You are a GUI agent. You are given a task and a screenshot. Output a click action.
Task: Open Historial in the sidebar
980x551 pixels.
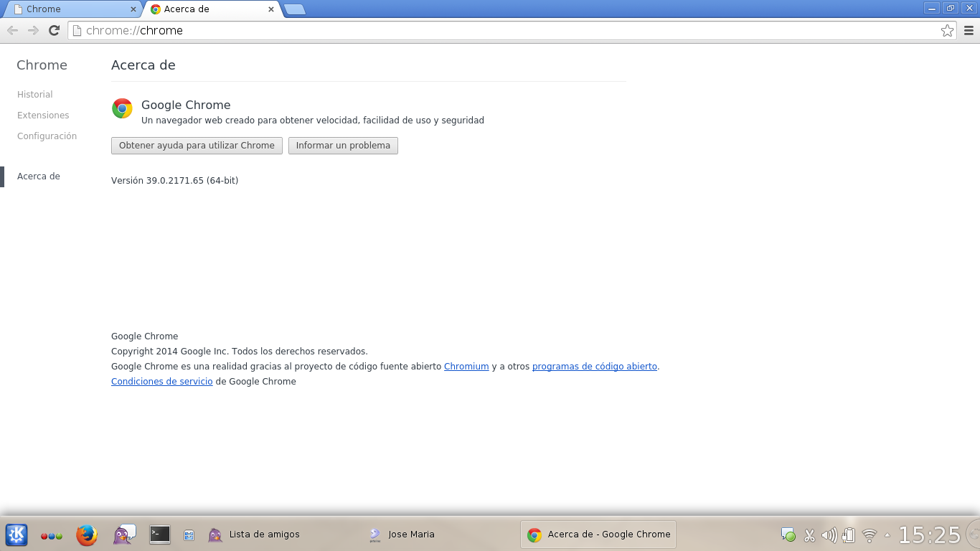pyautogui.click(x=35, y=95)
